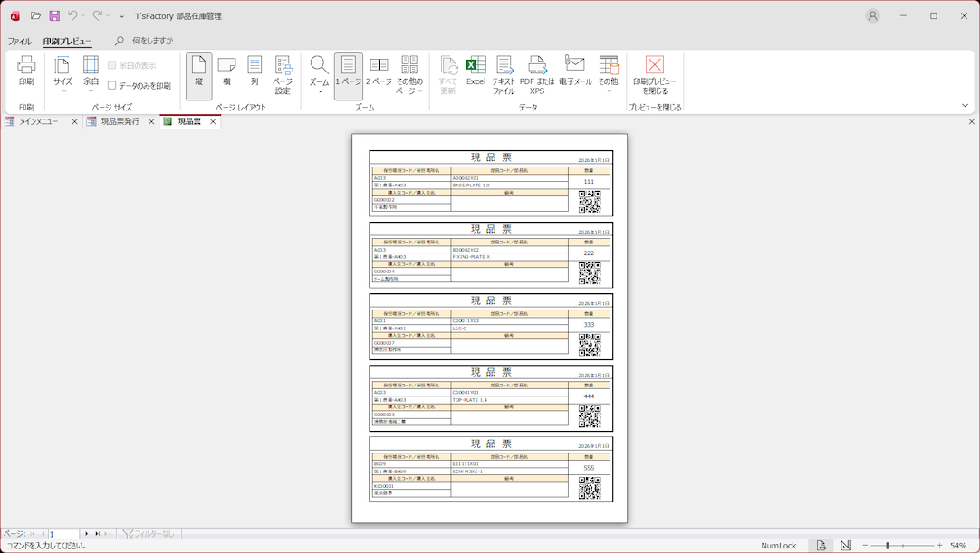
Task: Open ページ設定 page setup
Action: click(x=283, y=74)
